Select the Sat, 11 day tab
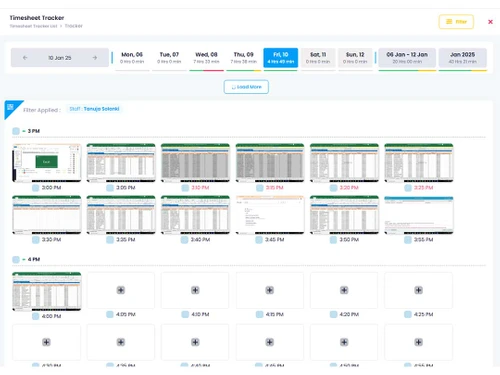Viewport: 500px width, 375px height. tap(318, 58)
